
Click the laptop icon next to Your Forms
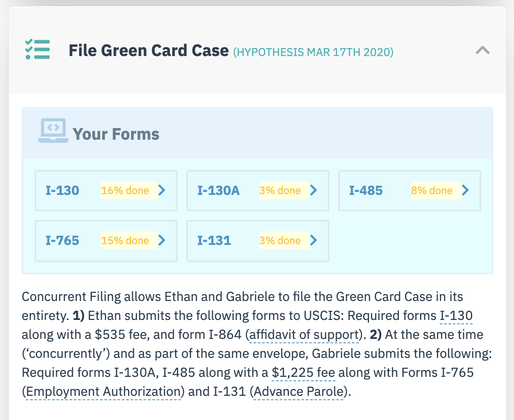53,131
